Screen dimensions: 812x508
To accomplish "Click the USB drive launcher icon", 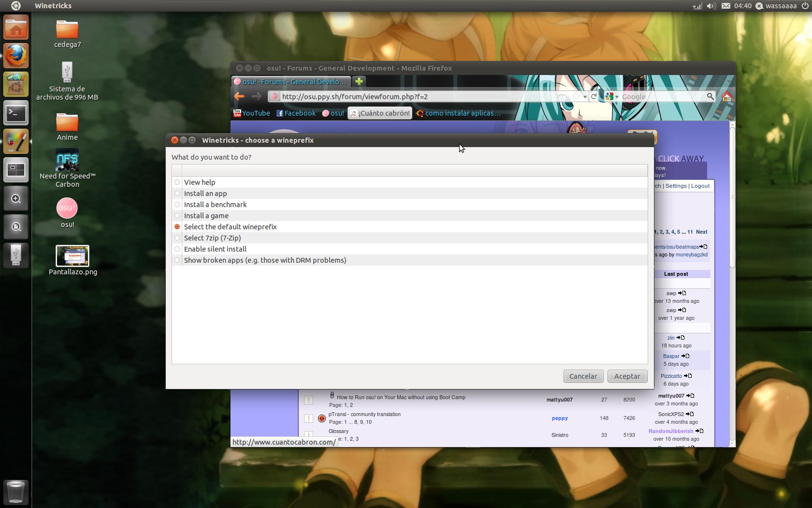I will coord(16,255).
